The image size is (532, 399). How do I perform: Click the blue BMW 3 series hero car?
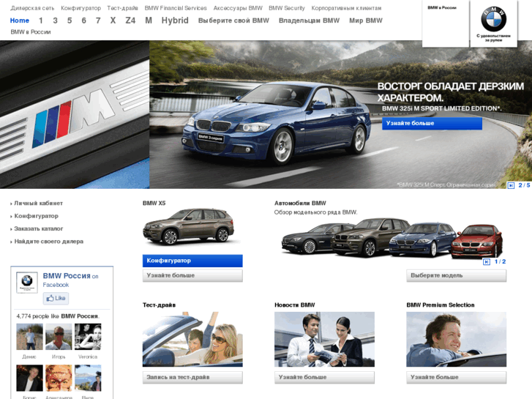click(x=275, y=124)
